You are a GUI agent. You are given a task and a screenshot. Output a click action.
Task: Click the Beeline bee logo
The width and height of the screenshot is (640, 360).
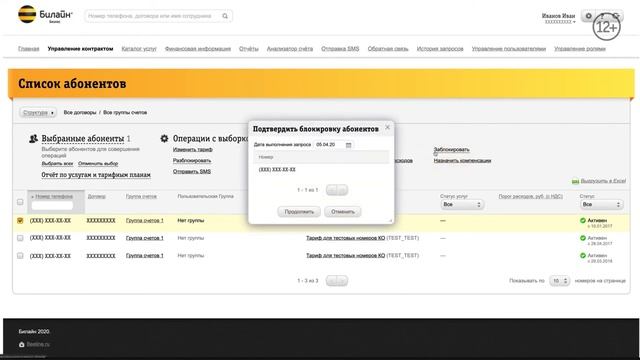[x=27, y=14]
